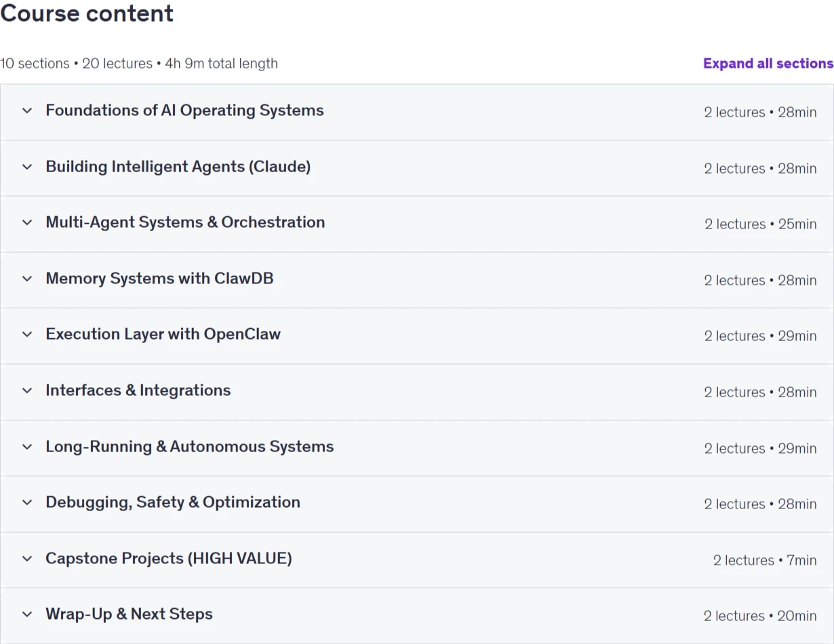Expand the Multi-Agent Systems & Orchestration chevron
Screen dimensions: 834x644
27,222
